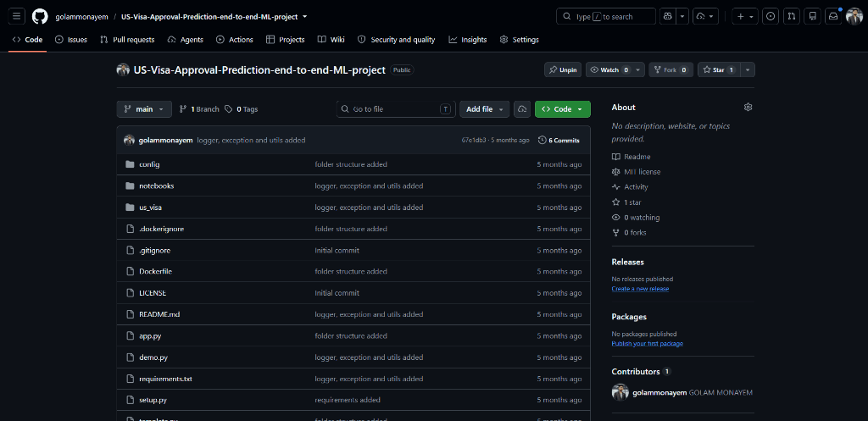The image size is (868, 421).
Task: Expand the main branch selector
Action: [x=144, y=109]
